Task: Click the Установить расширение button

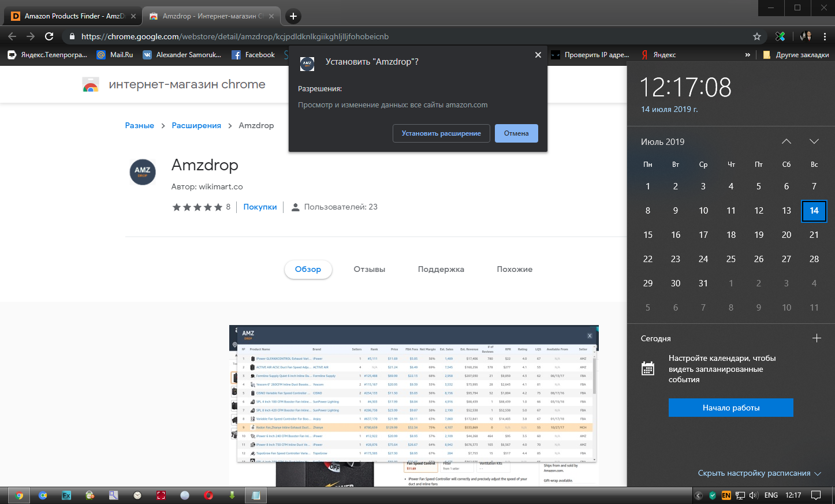Action: point(441,133)
